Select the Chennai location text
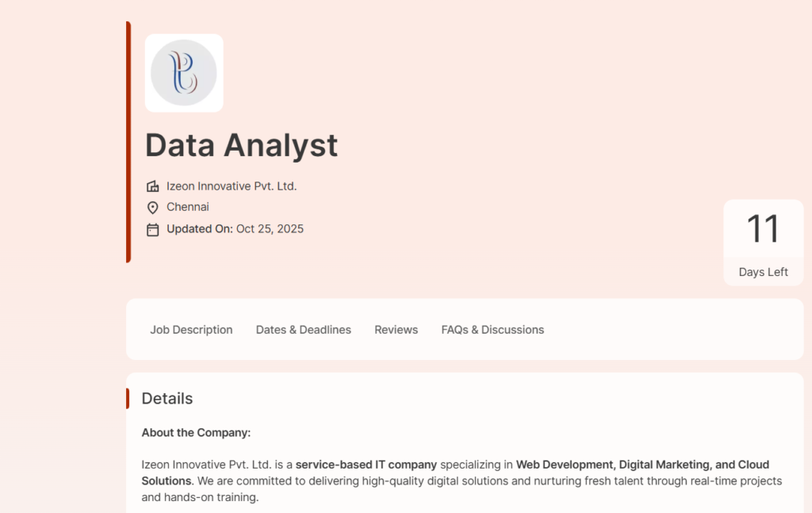 tap(188, 207)
